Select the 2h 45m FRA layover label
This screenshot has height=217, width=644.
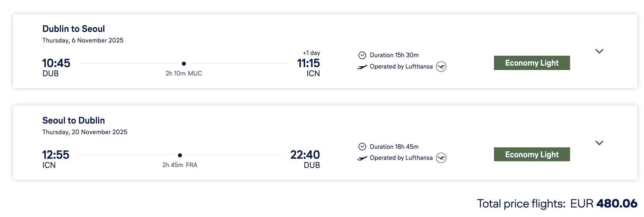[180, 165]
